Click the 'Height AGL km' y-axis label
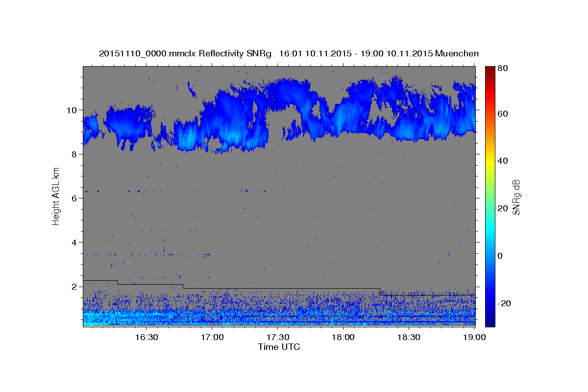 coord(56,196)
